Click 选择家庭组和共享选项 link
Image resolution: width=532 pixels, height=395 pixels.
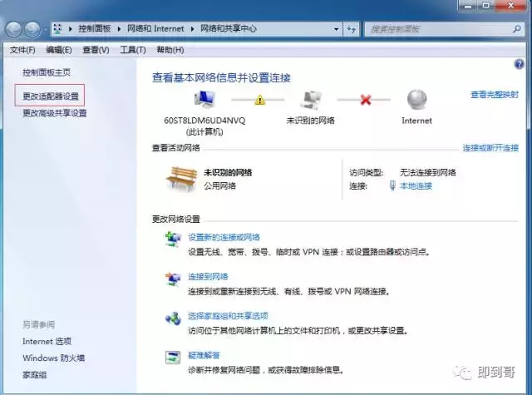click(228, 316)
